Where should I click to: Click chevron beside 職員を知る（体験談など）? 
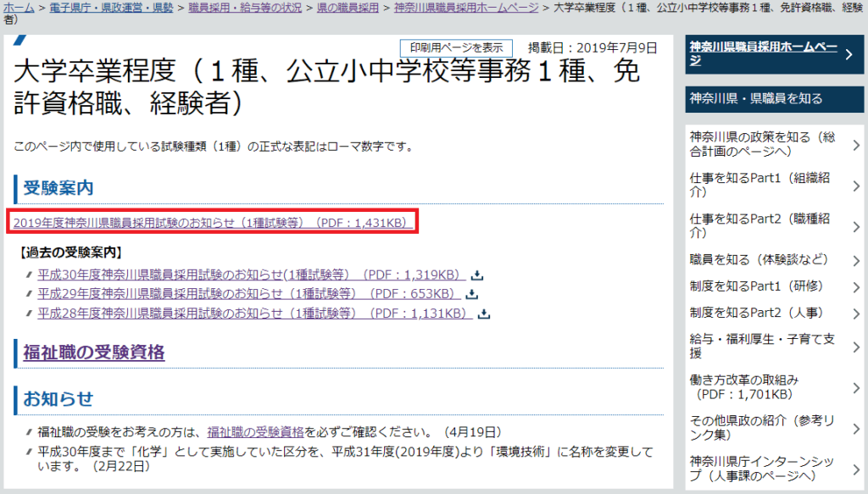pyautogui.click(x=856, y=260)
